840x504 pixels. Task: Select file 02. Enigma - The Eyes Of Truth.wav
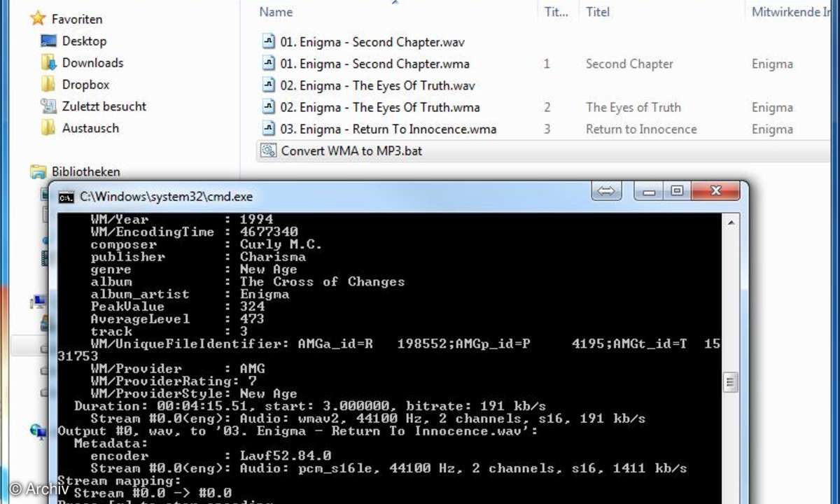coord(378,85)
